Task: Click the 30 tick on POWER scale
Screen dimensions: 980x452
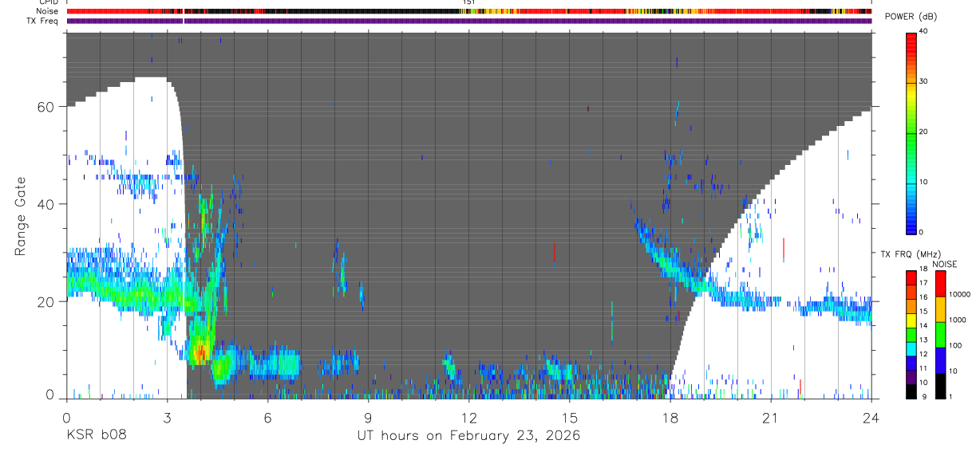Action: point(923,81)
